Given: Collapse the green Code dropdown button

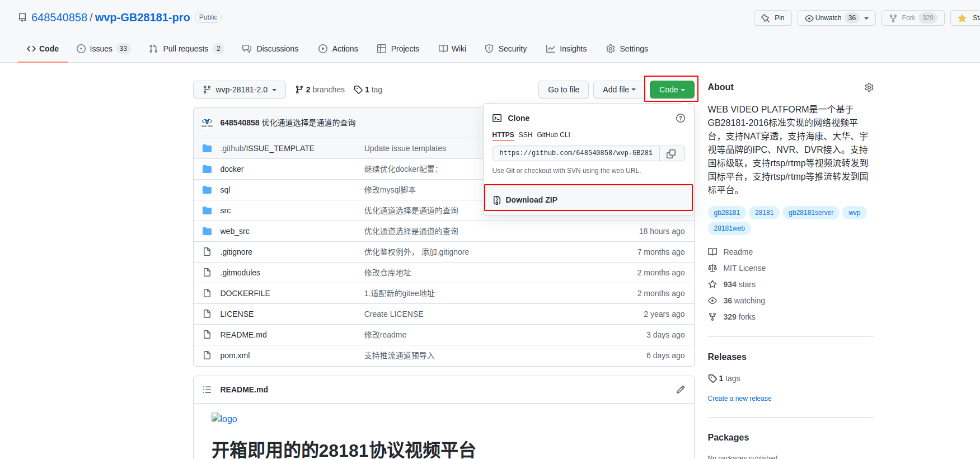Looking at the screenshot, I should (672, 90).
